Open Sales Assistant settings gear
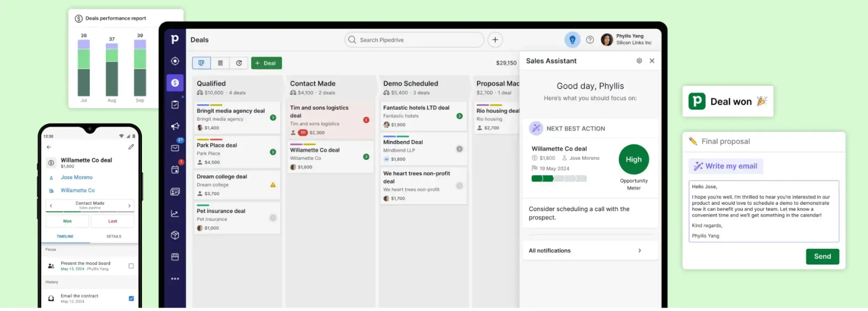 click(x=639, y=61)
